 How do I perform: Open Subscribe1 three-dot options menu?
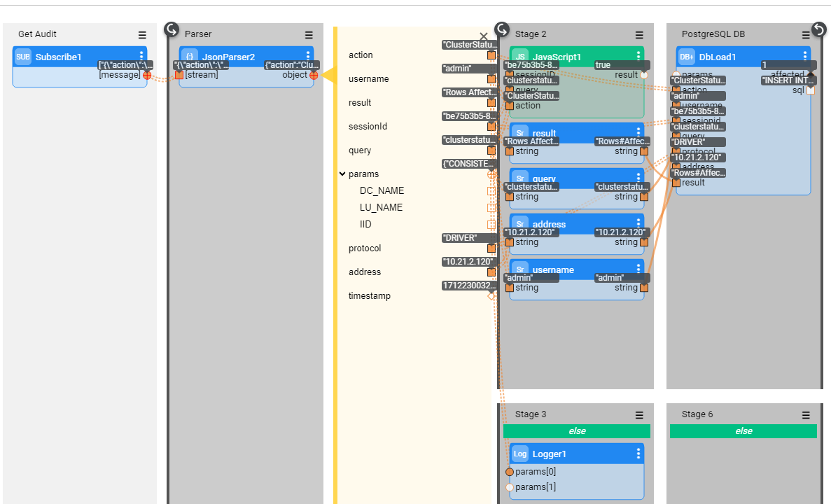(x=141, y=56)
